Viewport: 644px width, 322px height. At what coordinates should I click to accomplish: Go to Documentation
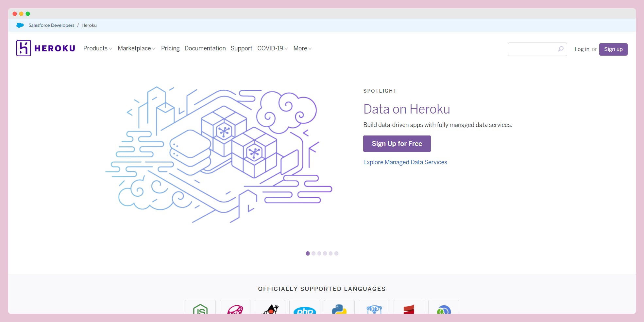[205, 48]
